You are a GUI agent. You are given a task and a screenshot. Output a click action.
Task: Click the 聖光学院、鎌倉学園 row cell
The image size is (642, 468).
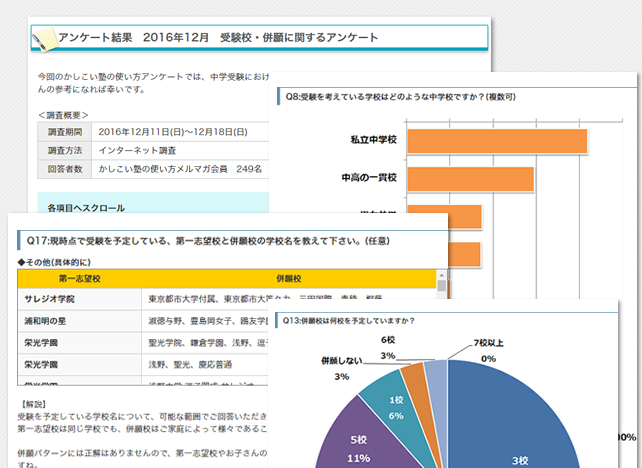click(x=205, y=343)
